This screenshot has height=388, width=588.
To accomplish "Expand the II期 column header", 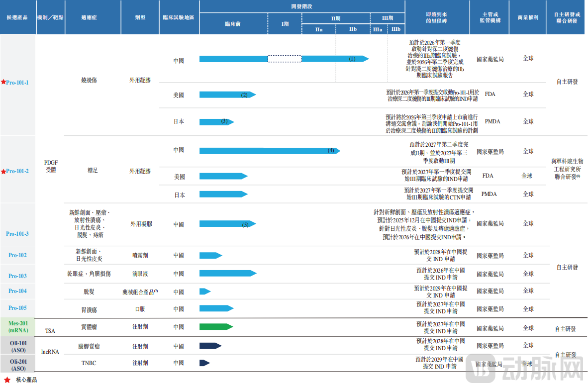I will [x=335, y=17].
